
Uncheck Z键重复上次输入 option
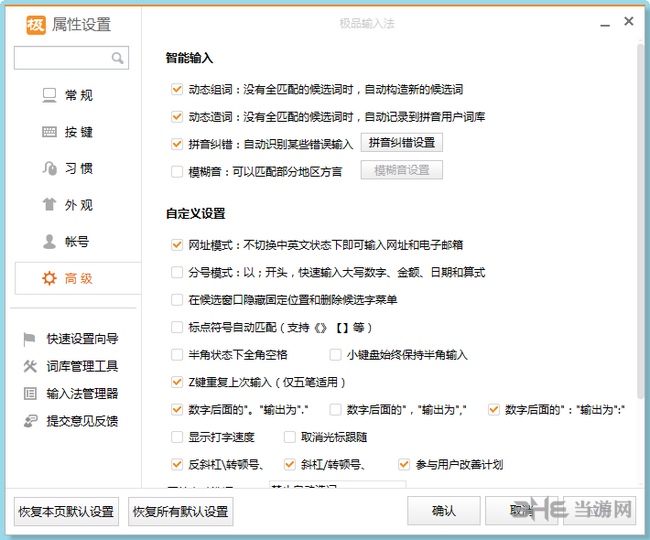click(x=177, y=382)
